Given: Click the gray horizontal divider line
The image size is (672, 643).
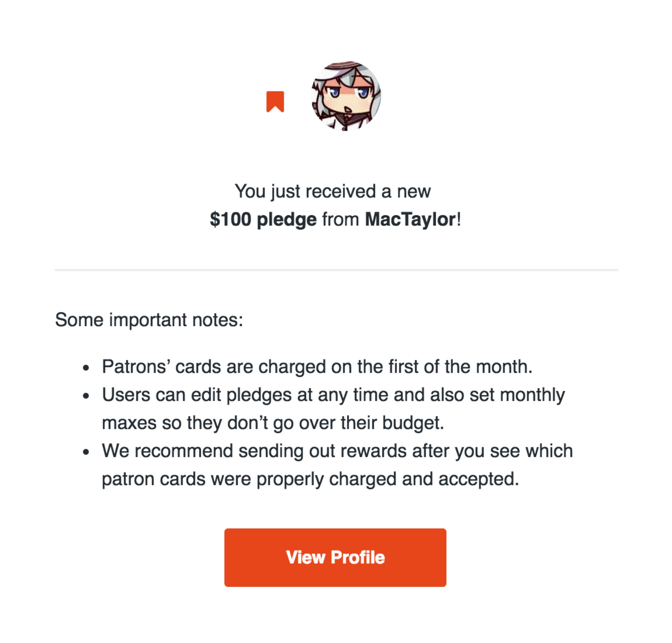Looking at the screenshot, I should click(336, 270).
